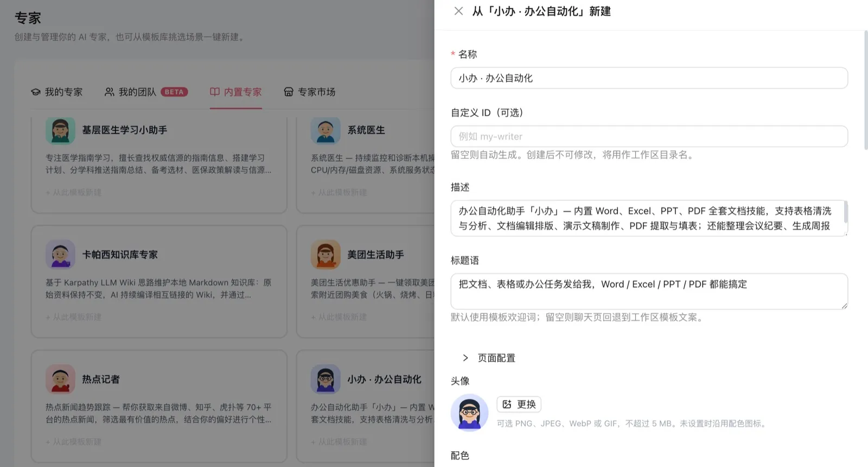Click the graduation cap icon beside 我的专家

pyautogui.click(x=36, y=92)
